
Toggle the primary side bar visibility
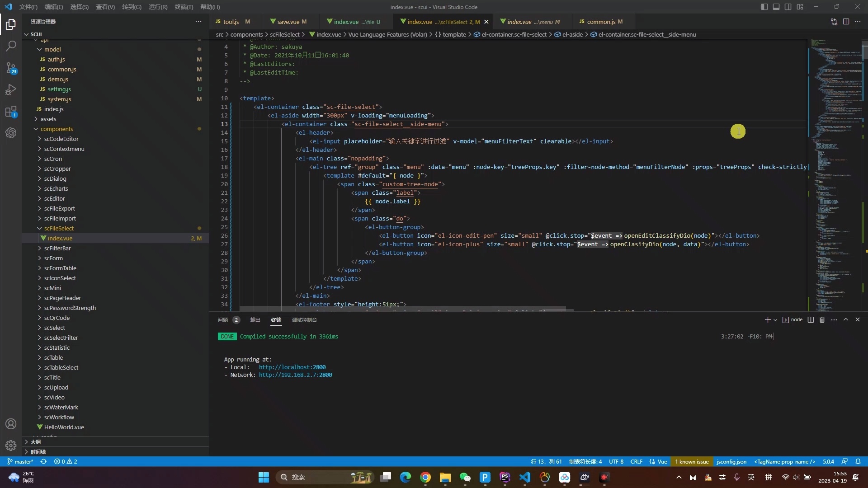pos(764,7)
